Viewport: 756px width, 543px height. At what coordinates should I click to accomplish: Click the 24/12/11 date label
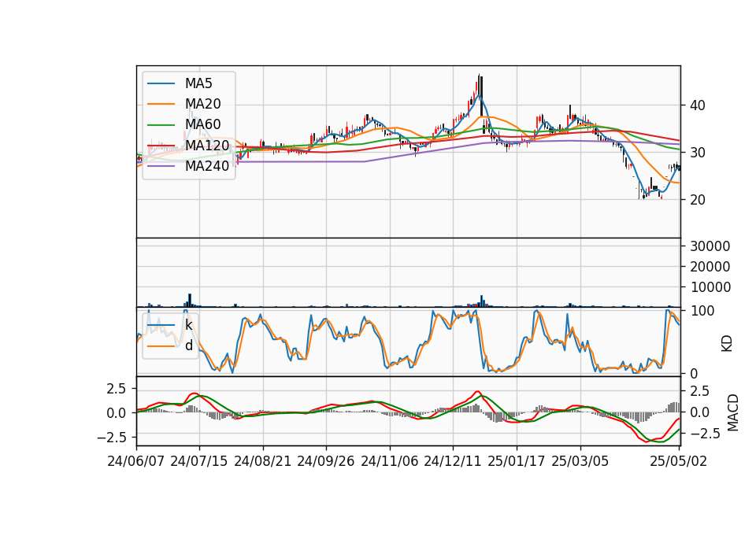(453, 461)
